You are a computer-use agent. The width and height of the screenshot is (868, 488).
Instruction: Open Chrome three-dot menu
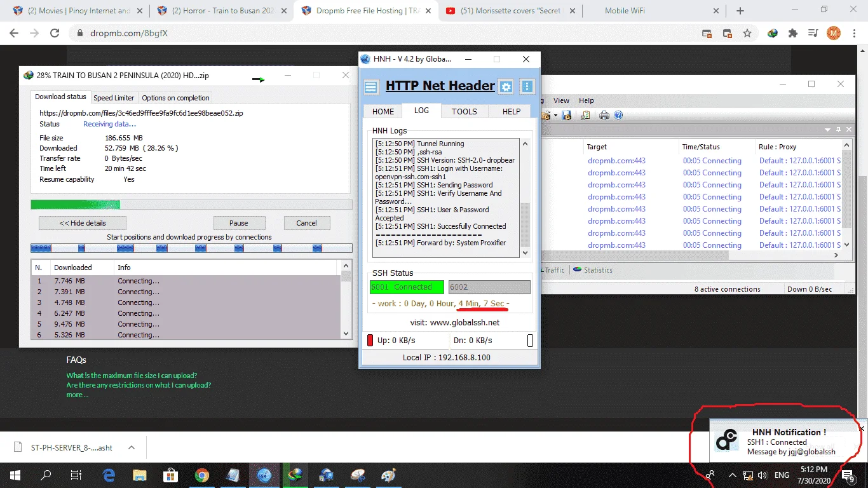[853, 33]
